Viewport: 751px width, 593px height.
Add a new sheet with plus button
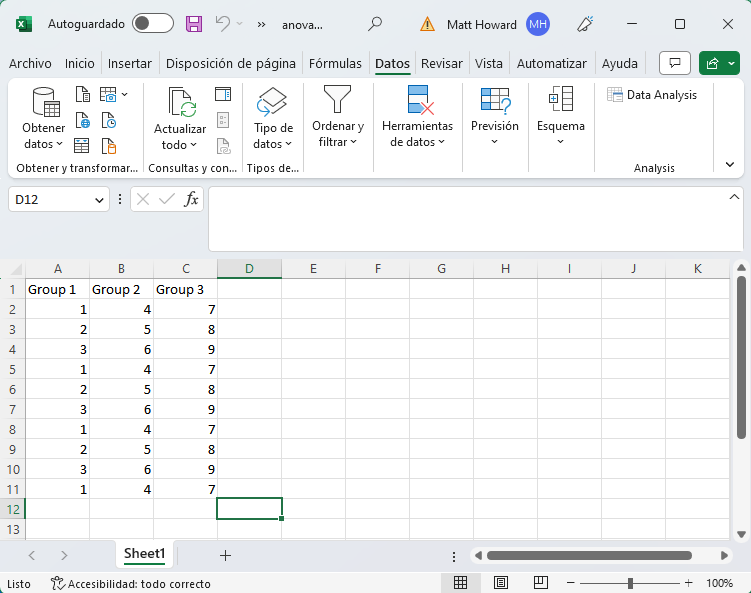[225, 555]
